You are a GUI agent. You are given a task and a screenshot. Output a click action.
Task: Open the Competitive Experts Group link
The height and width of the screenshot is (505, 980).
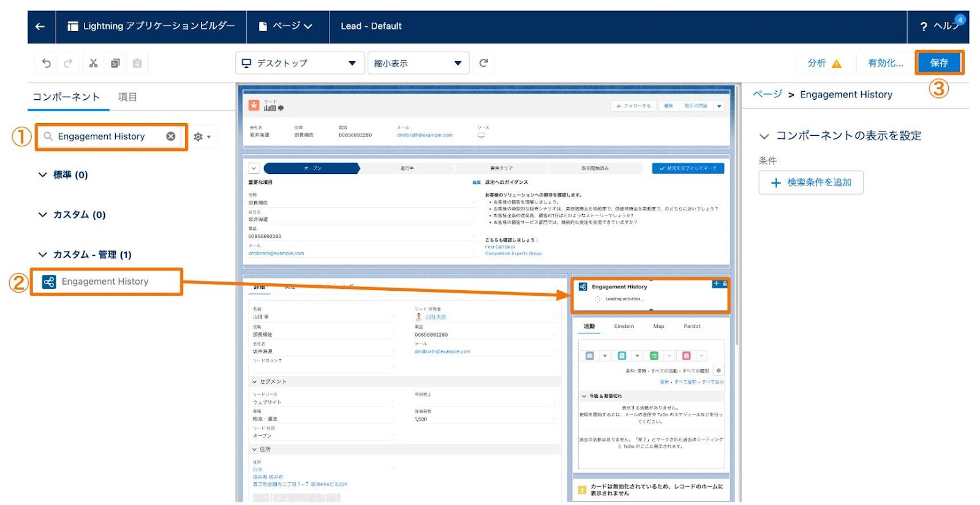pyautogui.click(x=513, y=253)
